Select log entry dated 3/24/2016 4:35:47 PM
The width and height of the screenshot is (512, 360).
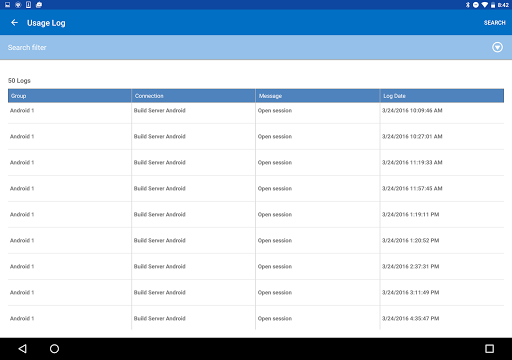pos(256,318)
